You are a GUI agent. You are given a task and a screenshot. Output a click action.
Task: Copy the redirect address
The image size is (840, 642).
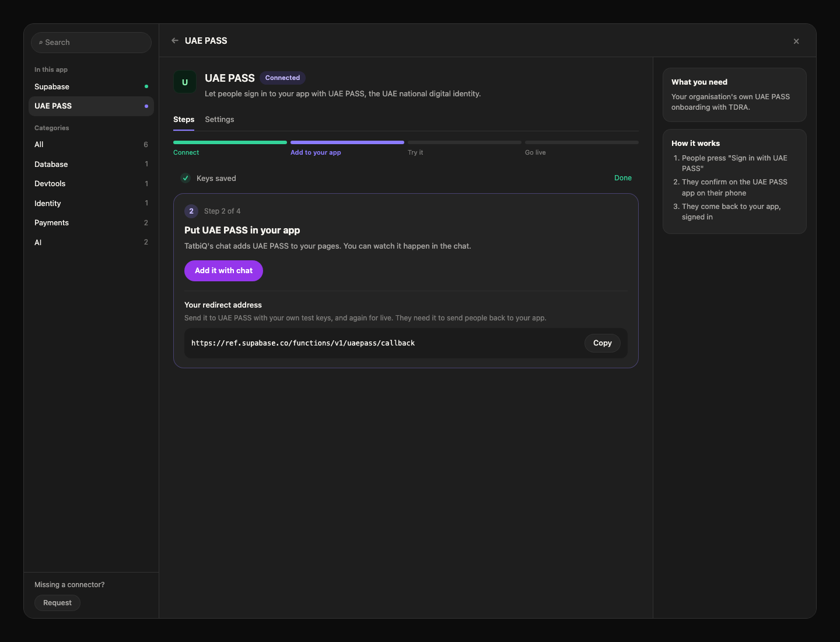(603, 343)
